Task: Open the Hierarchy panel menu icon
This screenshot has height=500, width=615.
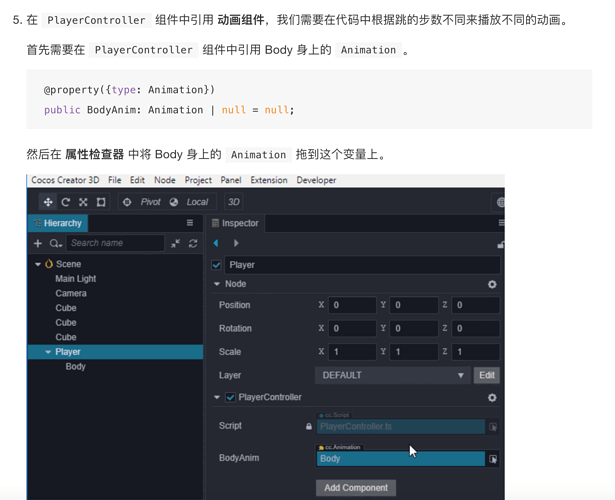Action: pyautogui.click(x=190, y=223)
